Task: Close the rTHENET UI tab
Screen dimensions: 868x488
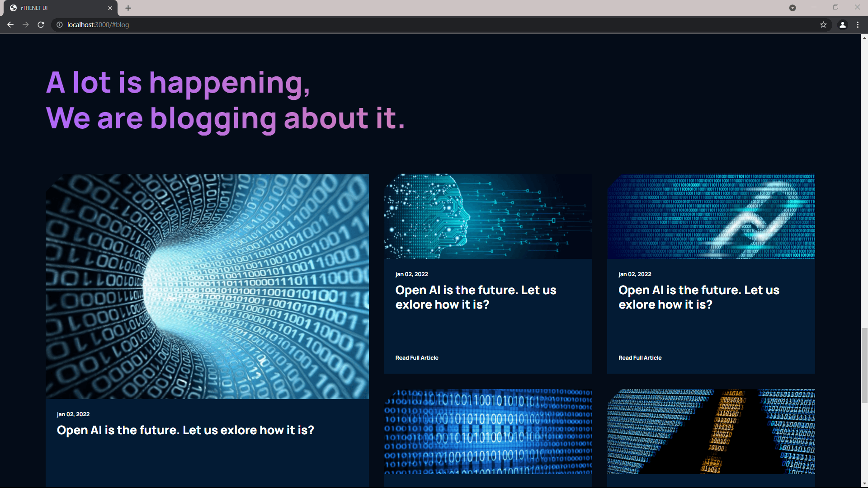Action: 110,8
